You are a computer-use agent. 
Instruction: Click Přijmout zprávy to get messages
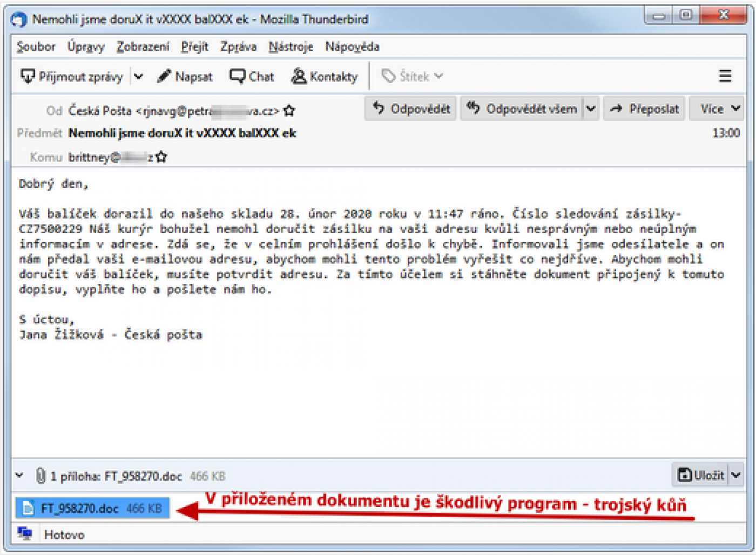pyautogui.click(x=72, y=77)
